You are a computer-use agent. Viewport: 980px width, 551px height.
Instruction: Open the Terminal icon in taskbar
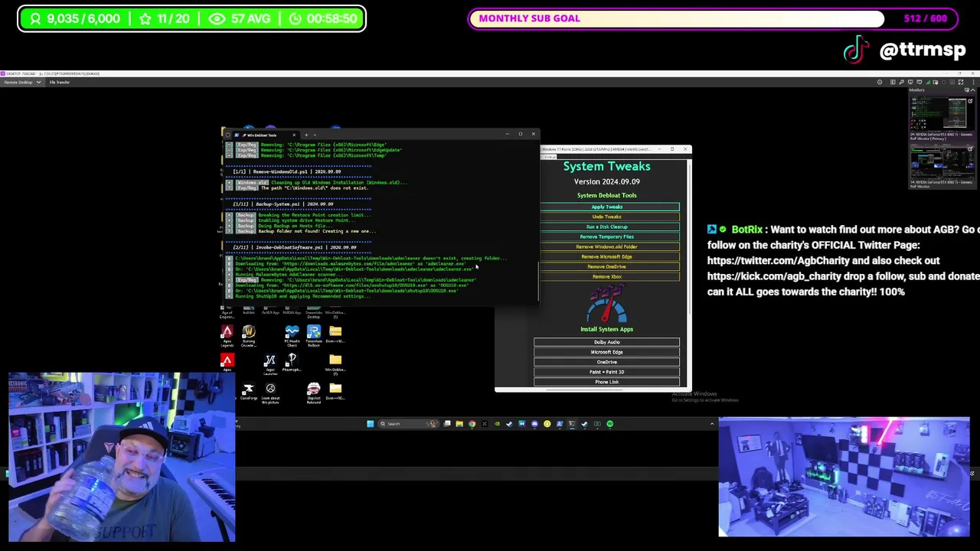572,424
